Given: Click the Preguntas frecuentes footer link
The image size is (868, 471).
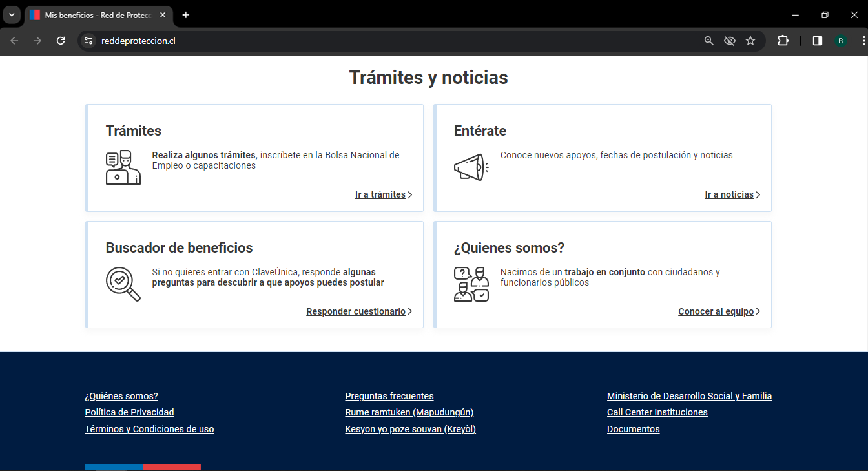Looking at the screenshot, I should [x=389, y=396].
